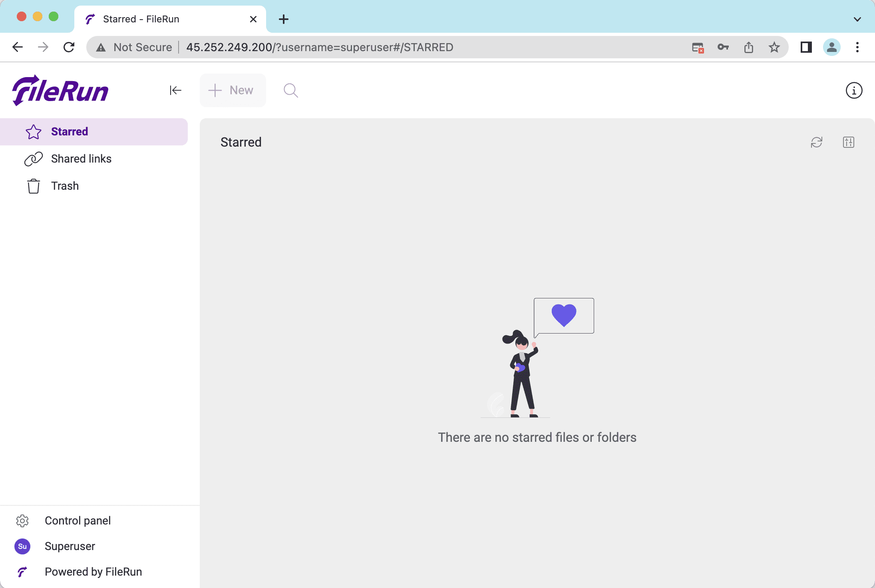Toggle browser side panel
Viewport: 875px width, 588px height.
tap(806, 47)
